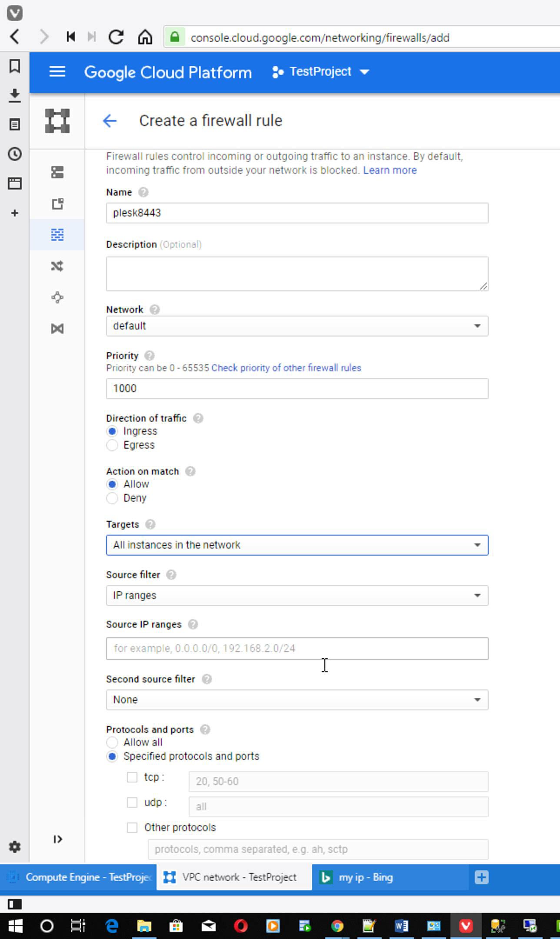Enable the tcp protocol checkbox

click(132, 777)
